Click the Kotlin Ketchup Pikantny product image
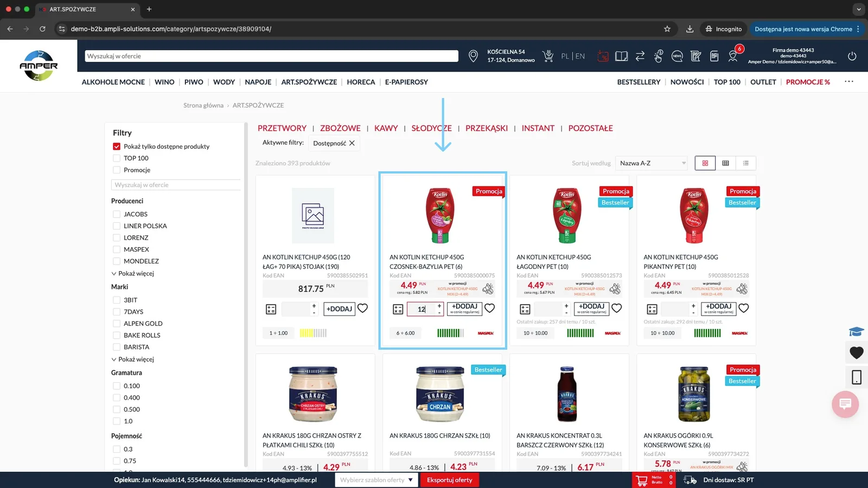 pyautogui.click(x=694, y=216)
